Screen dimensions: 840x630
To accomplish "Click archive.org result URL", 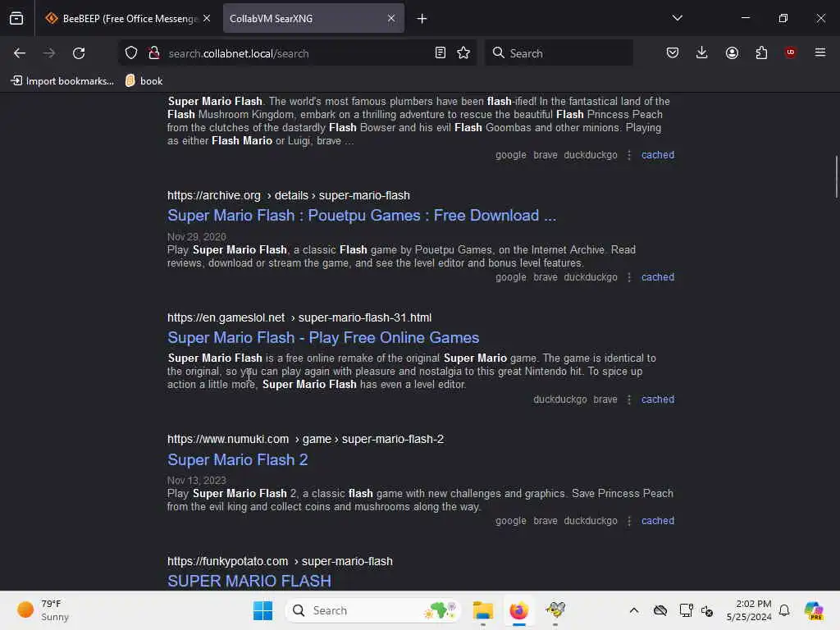I will pyautogui.click(x=288, y=195).
